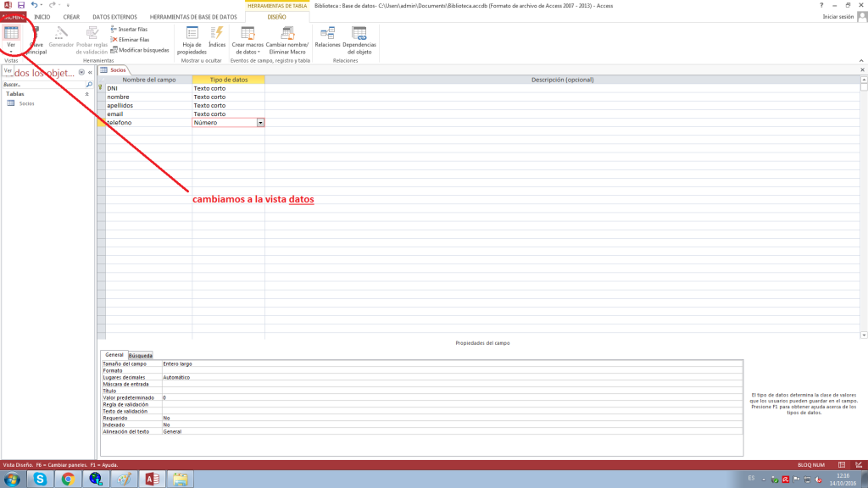Image resolution: width=868 pixels, height=488 pixels.
Task: Open the Número data type dropdown
Action: coord(260,123)
